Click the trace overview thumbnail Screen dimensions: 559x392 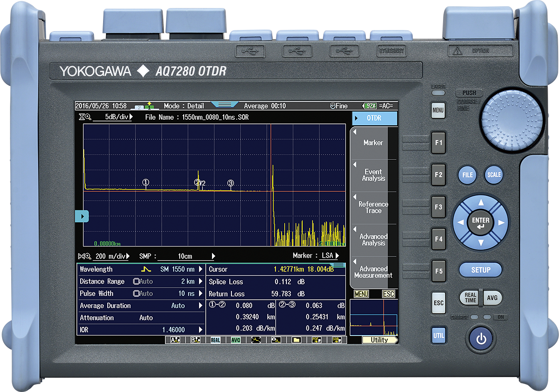(x=374, y=318)
